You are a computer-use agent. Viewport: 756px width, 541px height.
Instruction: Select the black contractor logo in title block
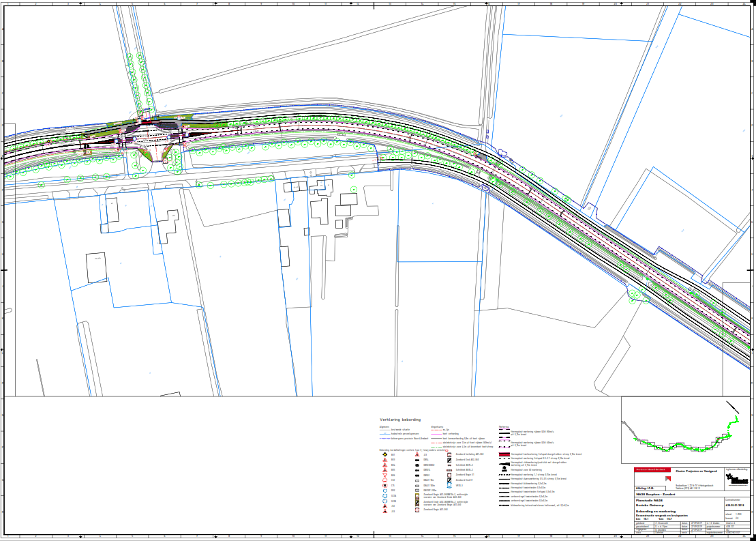(736, 480)
